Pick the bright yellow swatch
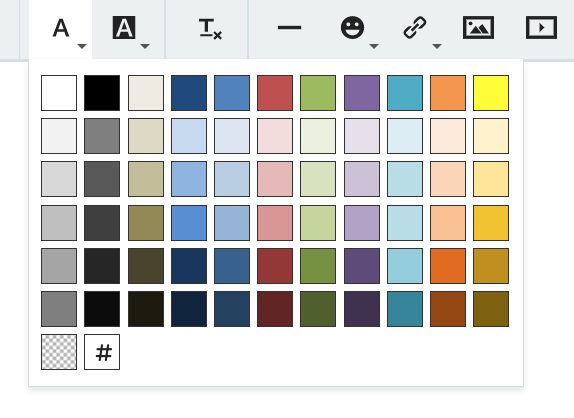 491,93
